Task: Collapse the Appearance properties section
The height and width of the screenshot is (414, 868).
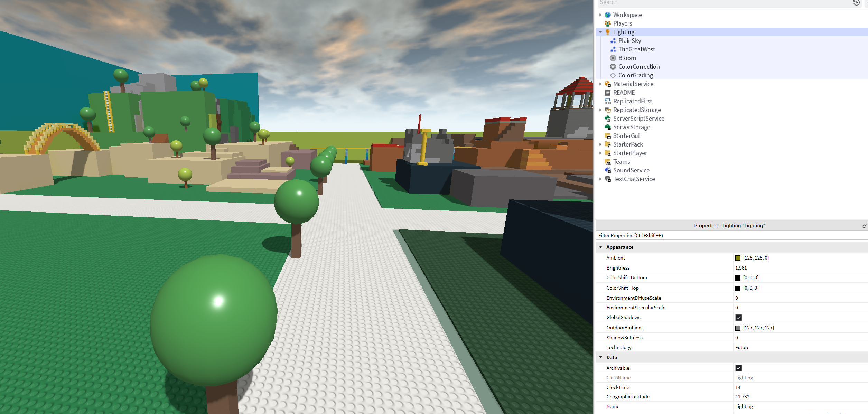Action: pos(601,247)
